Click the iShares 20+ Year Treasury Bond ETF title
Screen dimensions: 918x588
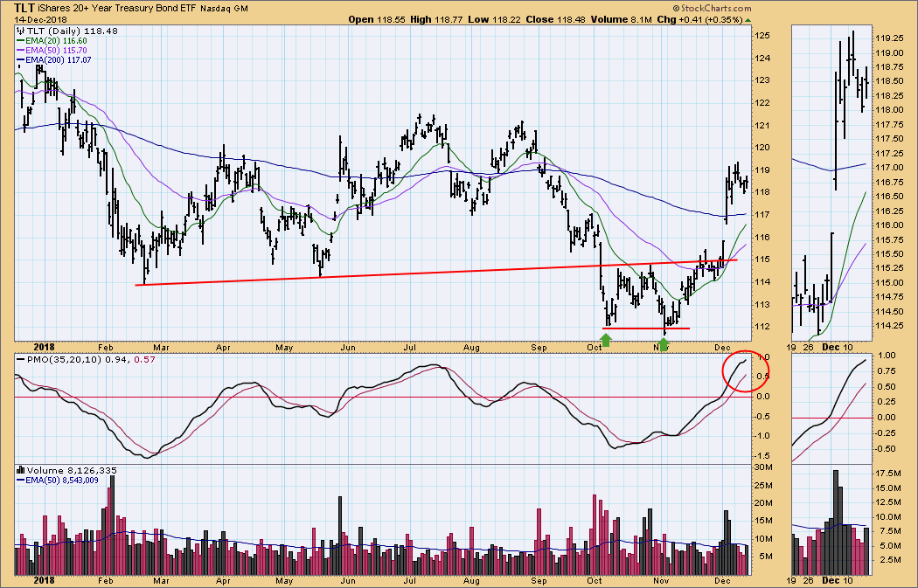pyautogui.click(x=116, y=8)
